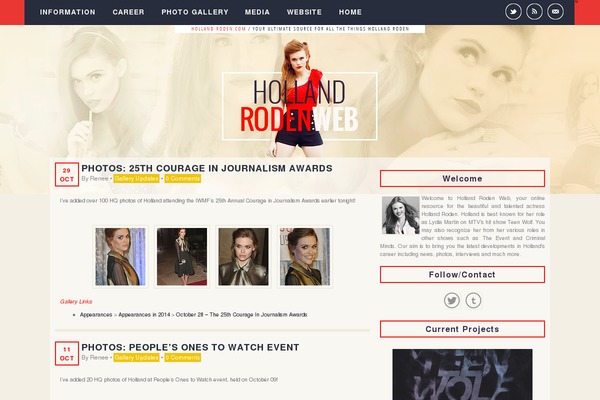The height and width of the screenshot is (400, 600).
Task: Open the Information menu
Action: click(x=68, y=12)
